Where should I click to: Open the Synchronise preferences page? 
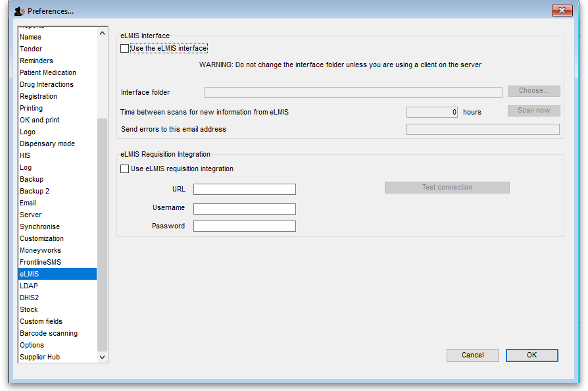[39, 226]
